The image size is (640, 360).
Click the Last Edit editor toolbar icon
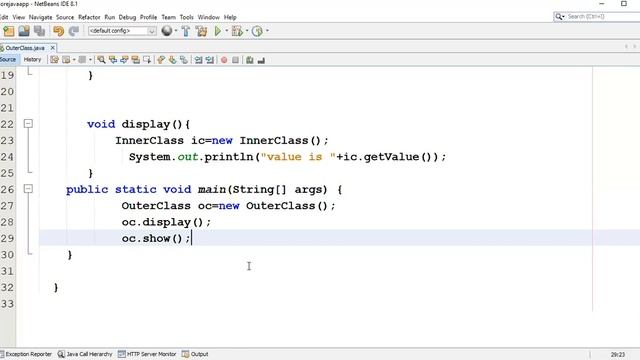tap(54, 60)
